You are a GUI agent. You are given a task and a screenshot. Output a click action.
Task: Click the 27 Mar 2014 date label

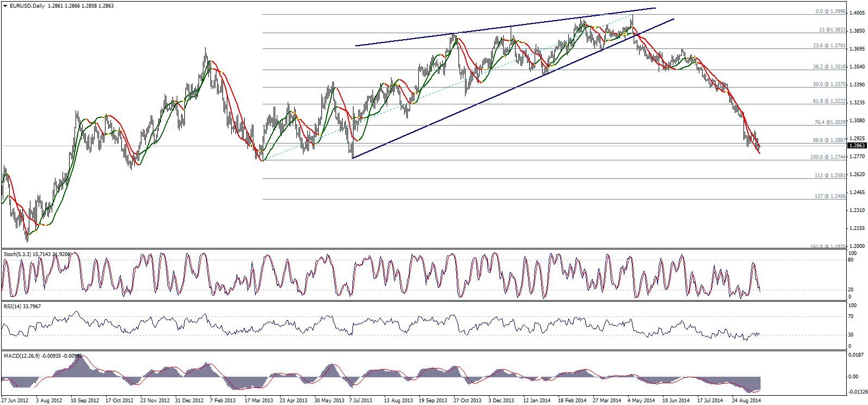pyautogui.click(x=607, y=401)
